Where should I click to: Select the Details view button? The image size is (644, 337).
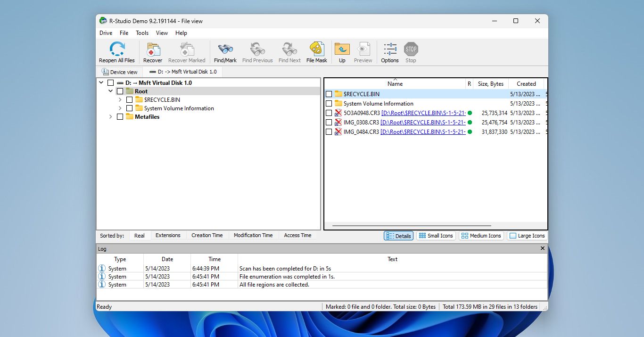tap(398, 236)
